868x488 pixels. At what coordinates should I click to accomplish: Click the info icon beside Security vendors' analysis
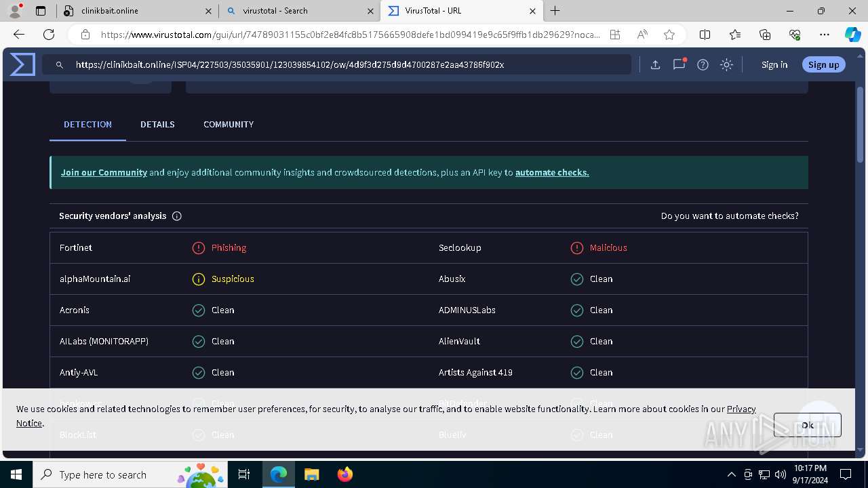(177, 216)
